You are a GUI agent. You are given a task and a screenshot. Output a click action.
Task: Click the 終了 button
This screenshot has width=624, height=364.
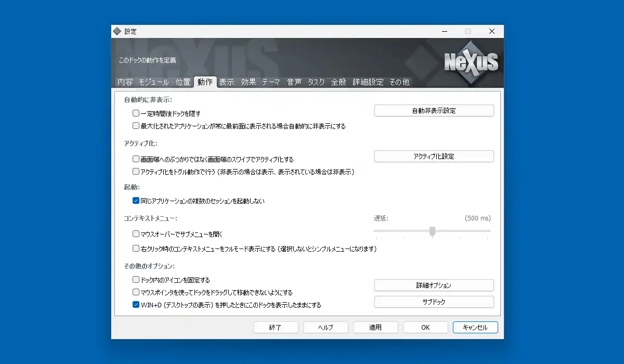click(x=276, y=328)
